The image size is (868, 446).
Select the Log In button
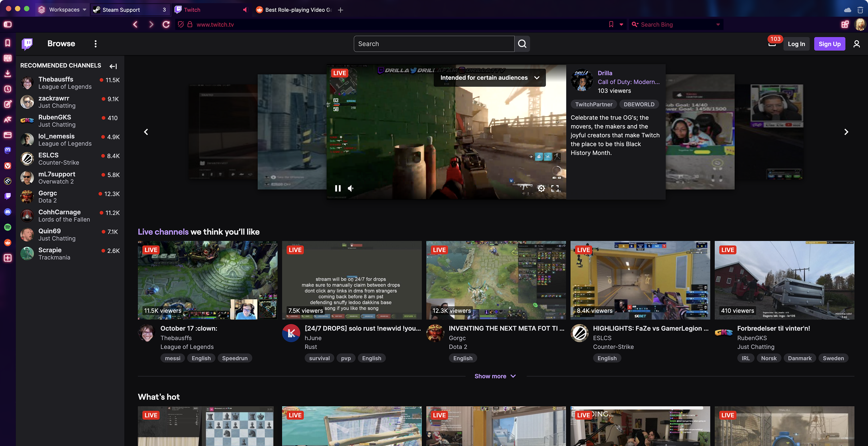pos(797,43)
